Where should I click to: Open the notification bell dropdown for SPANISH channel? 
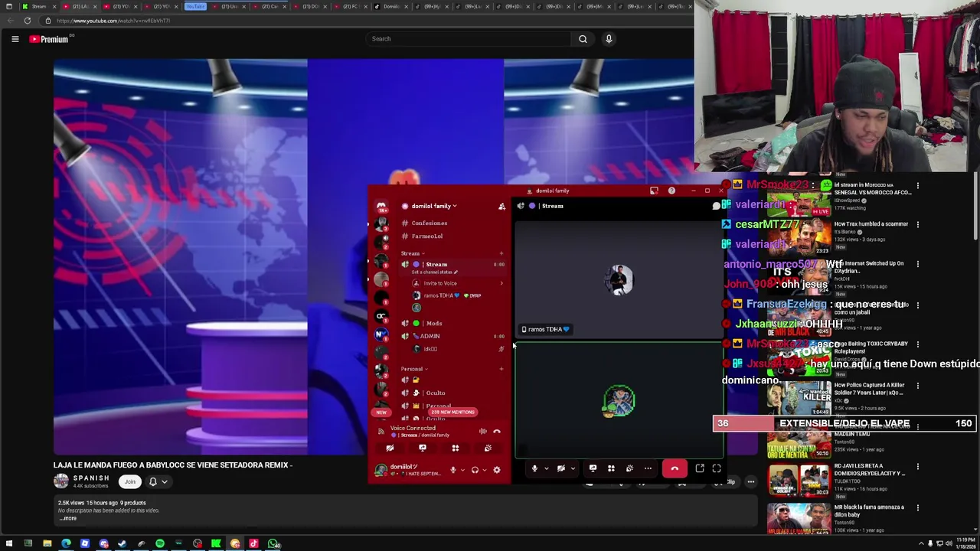158,481
